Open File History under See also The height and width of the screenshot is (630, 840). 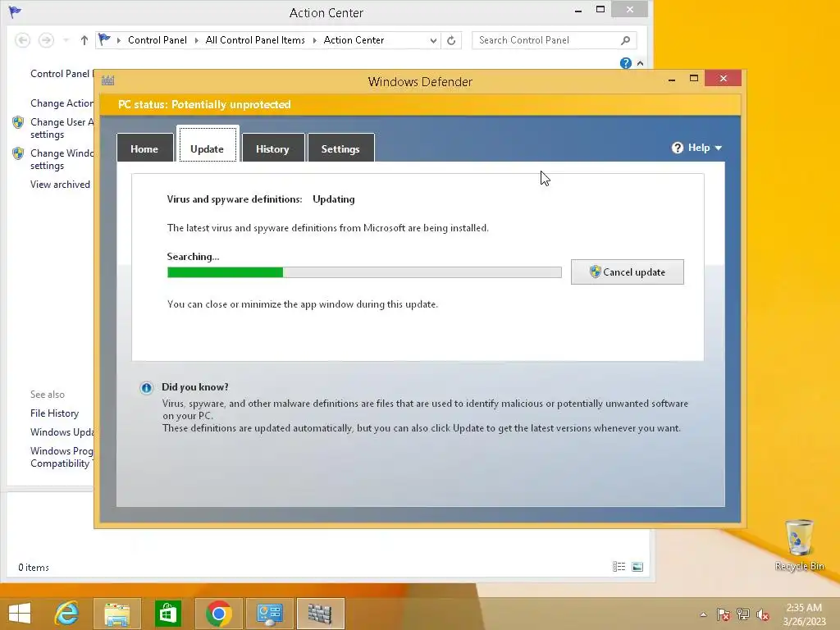[55, 413]
